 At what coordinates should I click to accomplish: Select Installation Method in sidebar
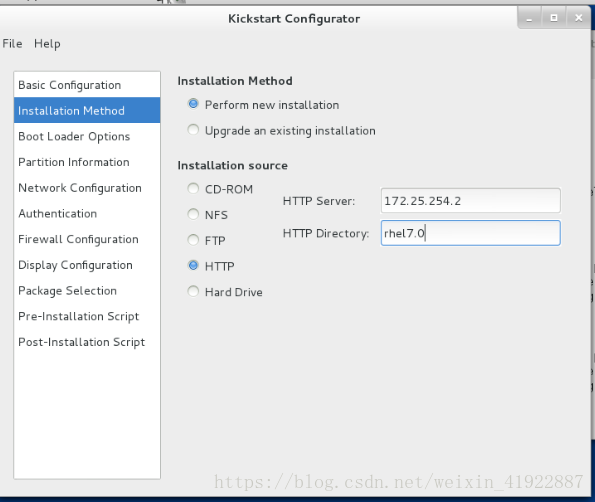pos(87,110)
